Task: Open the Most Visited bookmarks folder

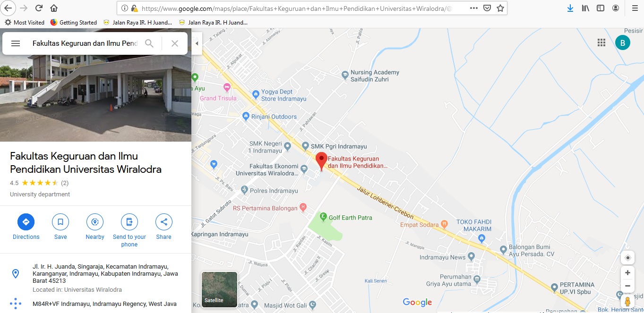Action: (x=25, y=22)
